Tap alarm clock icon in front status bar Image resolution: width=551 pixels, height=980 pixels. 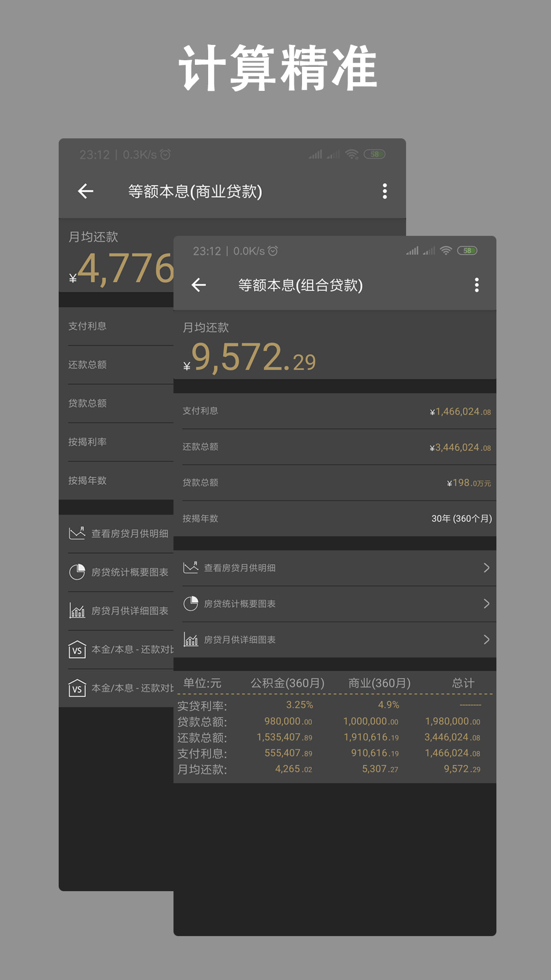click(273, 251)
